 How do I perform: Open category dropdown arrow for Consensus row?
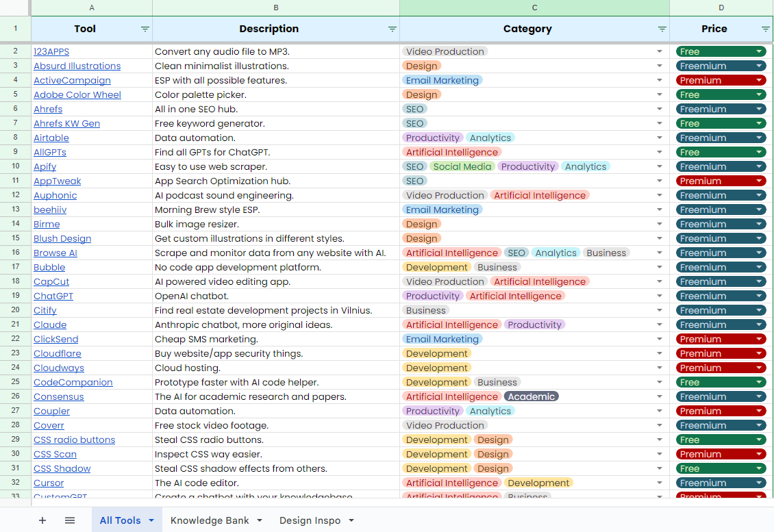point(660,396)
